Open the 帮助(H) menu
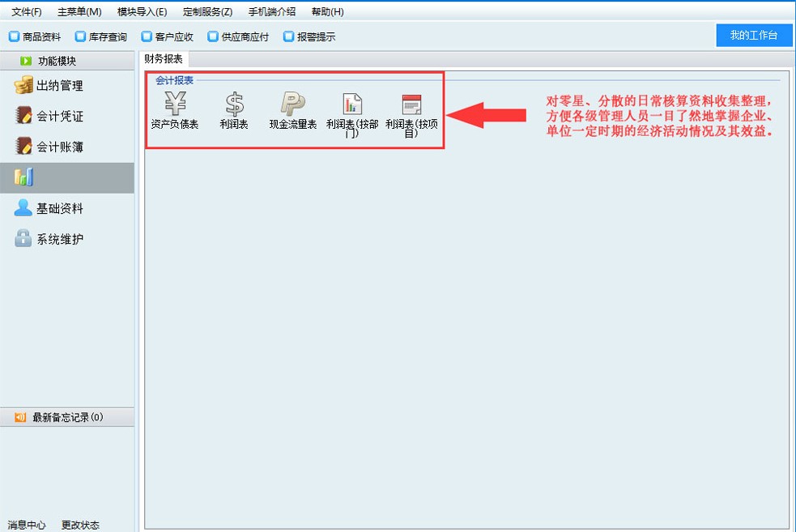The height and width of the screenshot is (532, 796). (x=327, y=11)
